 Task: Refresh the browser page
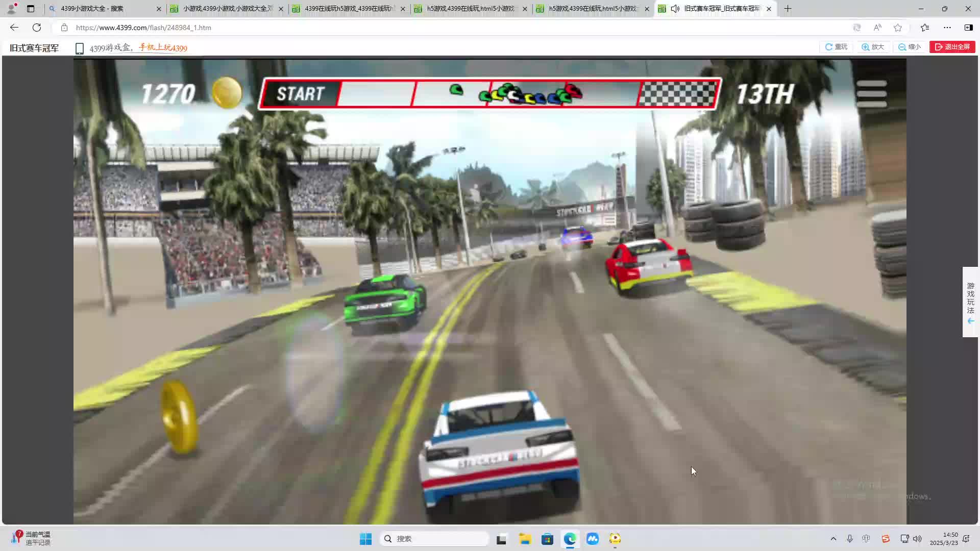coord(37,28)
